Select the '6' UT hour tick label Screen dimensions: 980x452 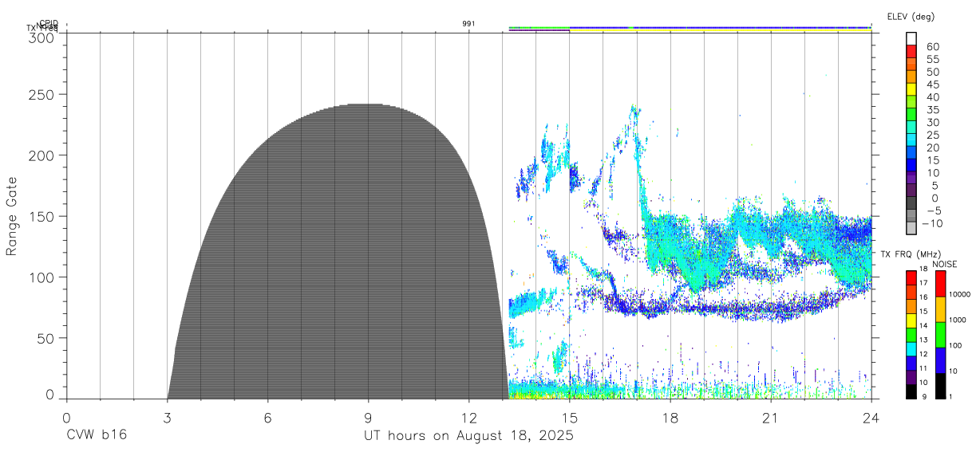267,417
